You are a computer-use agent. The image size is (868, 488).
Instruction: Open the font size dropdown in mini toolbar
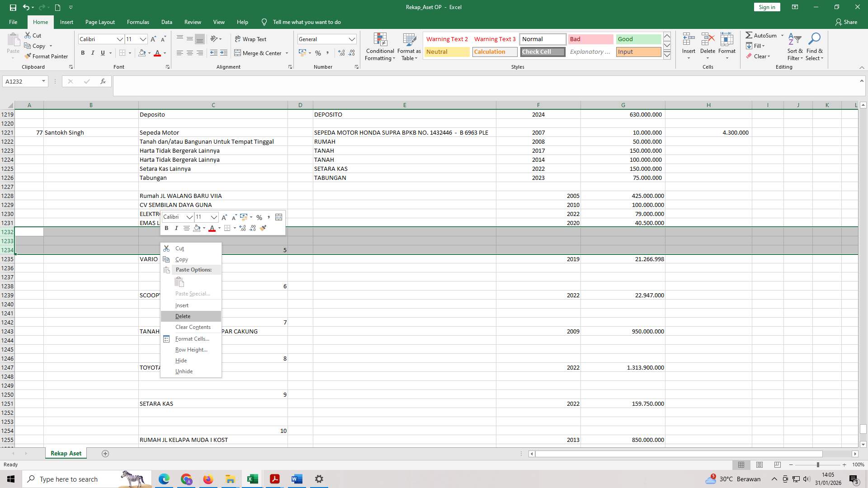tap(214, 217)
